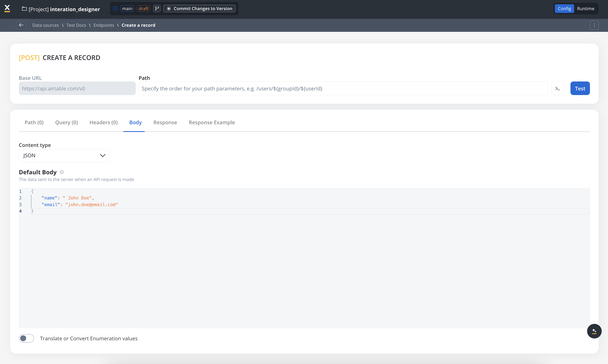The image size is (608, 364).
Task: Switch to Runtime mode
Action: pyautogui.click(x=585, y=9)
